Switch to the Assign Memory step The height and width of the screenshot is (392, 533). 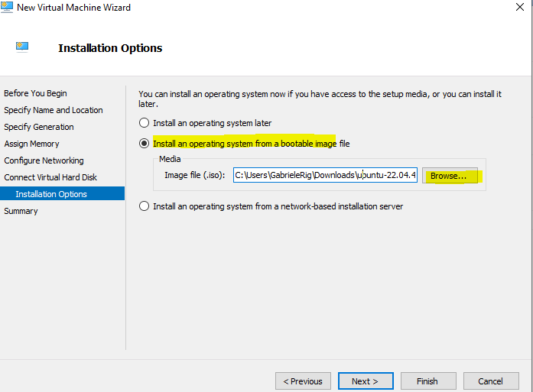[x=31, y=144]
